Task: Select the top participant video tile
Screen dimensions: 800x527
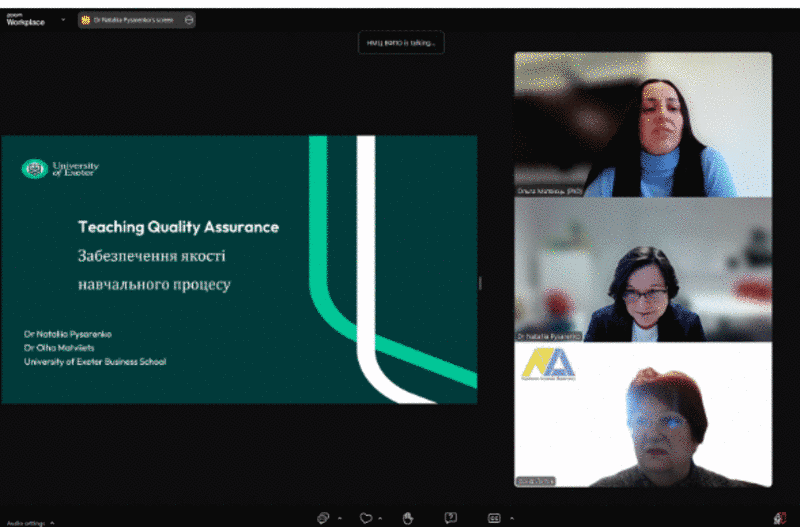Action: pos(642,124)
